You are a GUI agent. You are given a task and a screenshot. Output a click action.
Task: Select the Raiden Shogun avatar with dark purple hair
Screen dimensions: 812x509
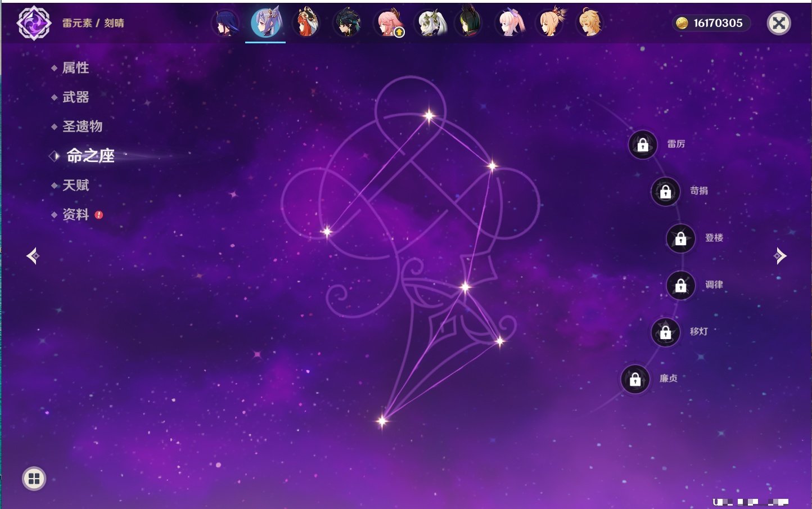pos(225,23)
